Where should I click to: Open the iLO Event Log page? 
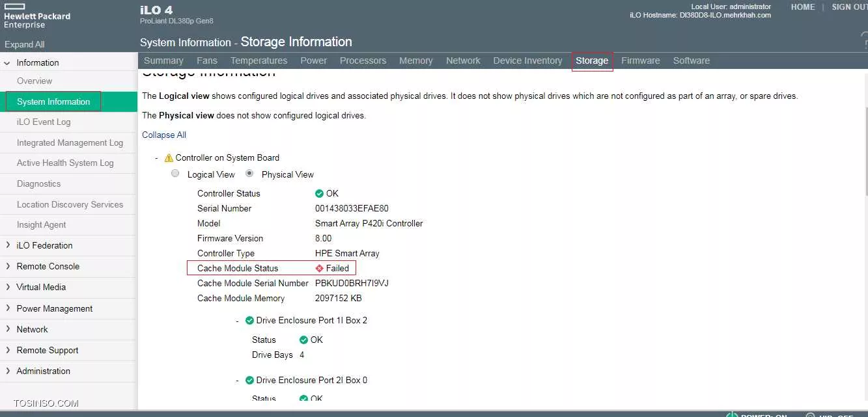tap(44, 122)
